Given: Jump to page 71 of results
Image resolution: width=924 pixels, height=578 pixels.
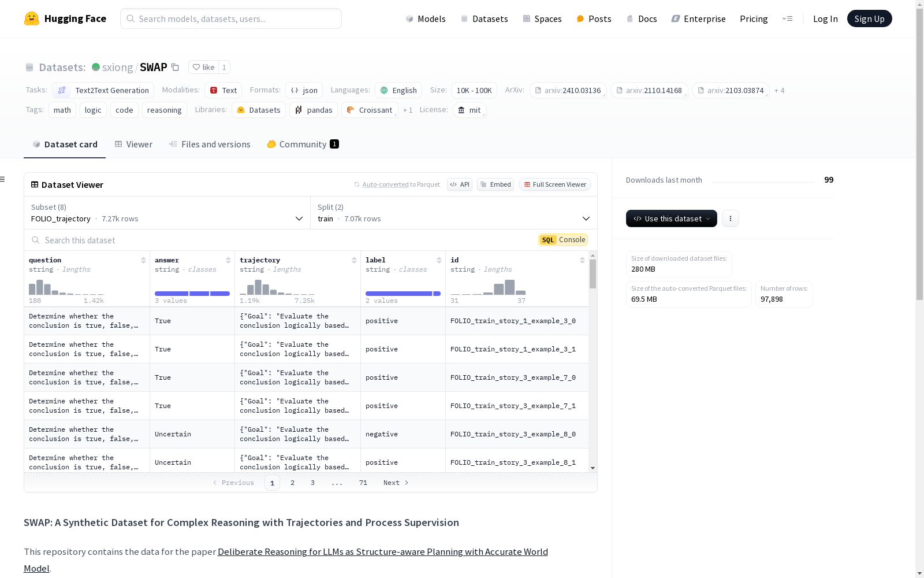Looking at the screenshot, I should pyautogui.click(x=363, y=483).
